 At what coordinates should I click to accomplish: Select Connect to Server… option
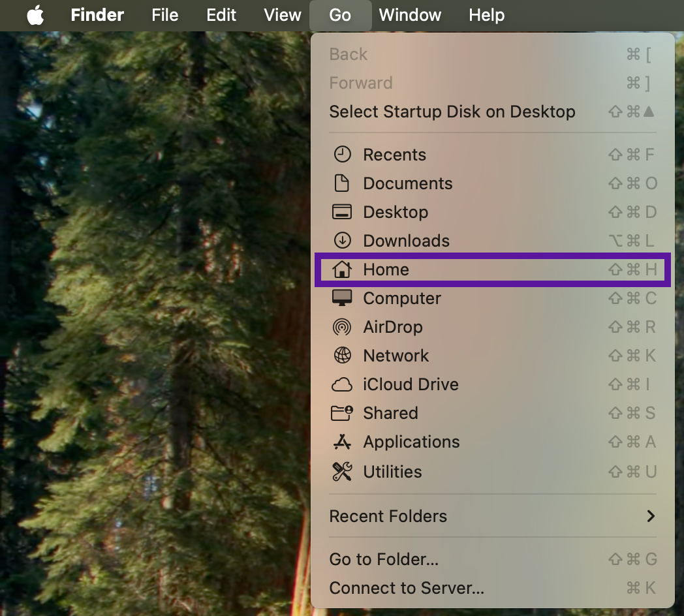(407, 588)
